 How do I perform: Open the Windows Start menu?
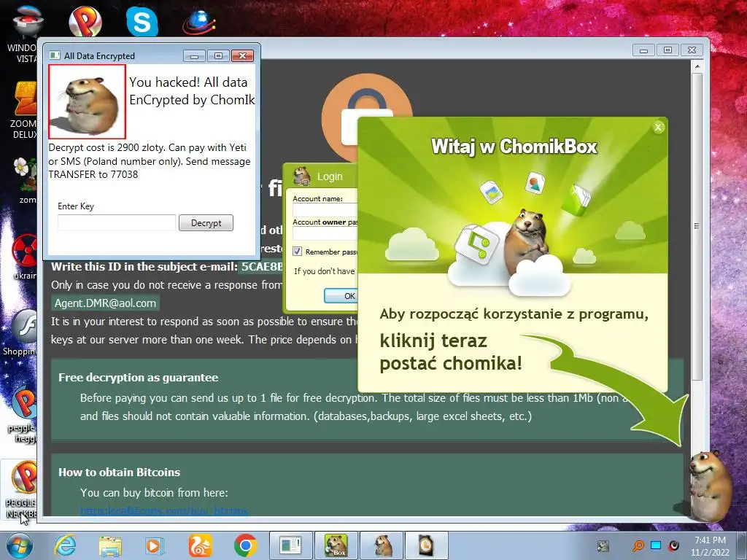[x=20, y=545]
